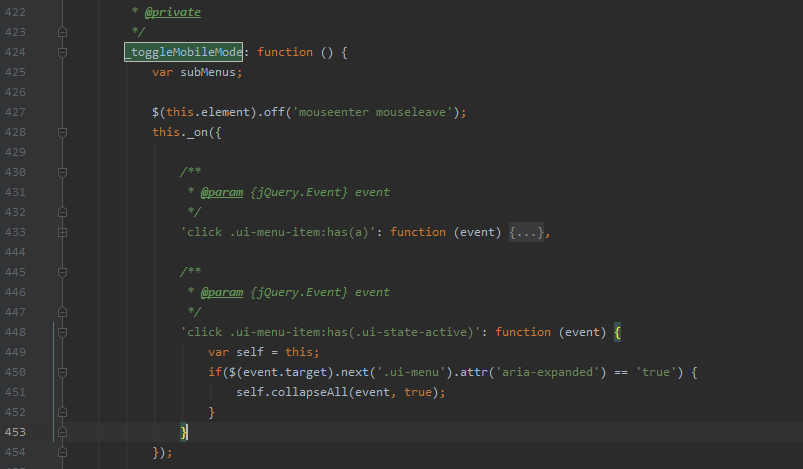Click the highlighted _toggleMobileMode identifier

coord(184,52)
